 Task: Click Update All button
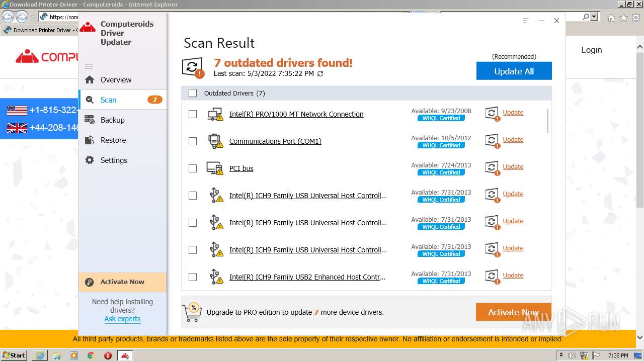pyautogui.click(x=514, y=71)
